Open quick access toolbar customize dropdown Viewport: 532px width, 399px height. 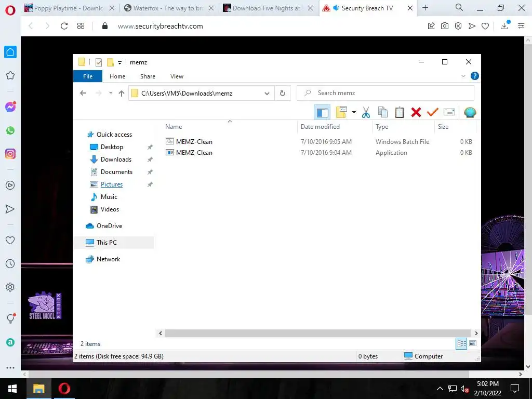[119, 62]
